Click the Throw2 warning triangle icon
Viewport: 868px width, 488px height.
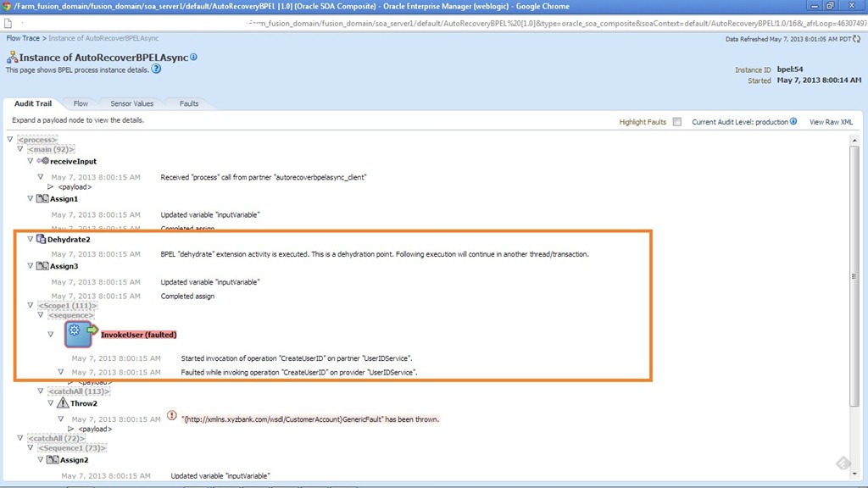[63, 403]
